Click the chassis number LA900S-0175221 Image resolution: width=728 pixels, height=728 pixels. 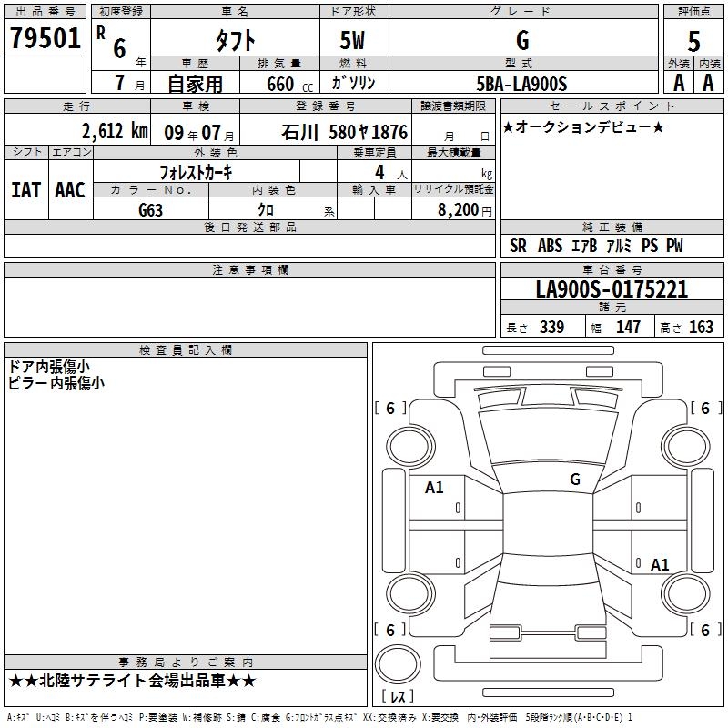pos(612,290)
